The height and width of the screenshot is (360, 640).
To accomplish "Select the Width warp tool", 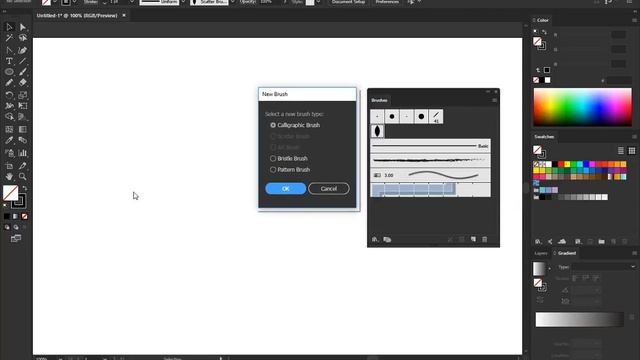I will 9,106.
